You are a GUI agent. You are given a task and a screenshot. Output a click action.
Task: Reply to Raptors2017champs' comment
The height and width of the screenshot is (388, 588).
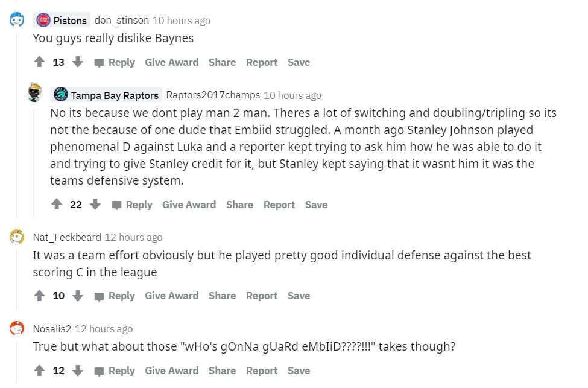tap(132, 205)
